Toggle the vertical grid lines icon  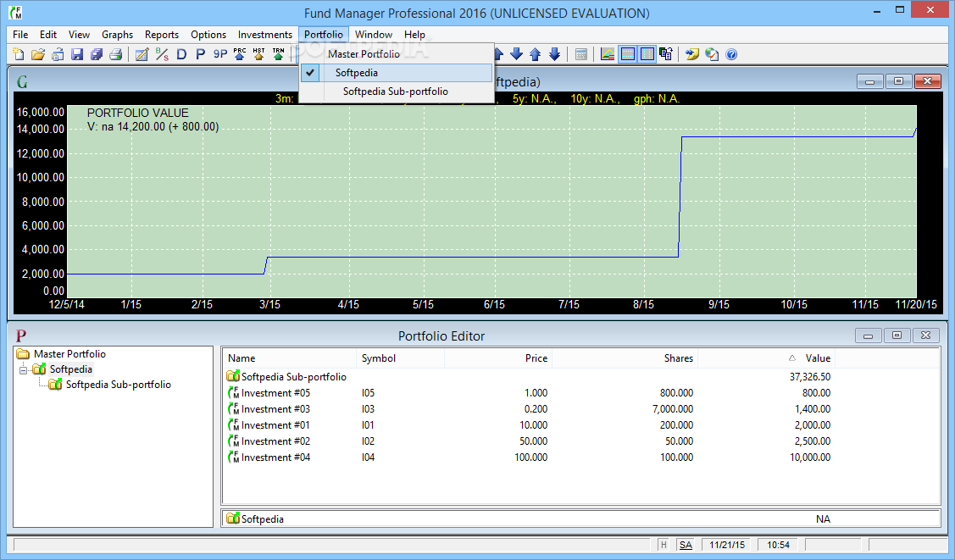647,55
